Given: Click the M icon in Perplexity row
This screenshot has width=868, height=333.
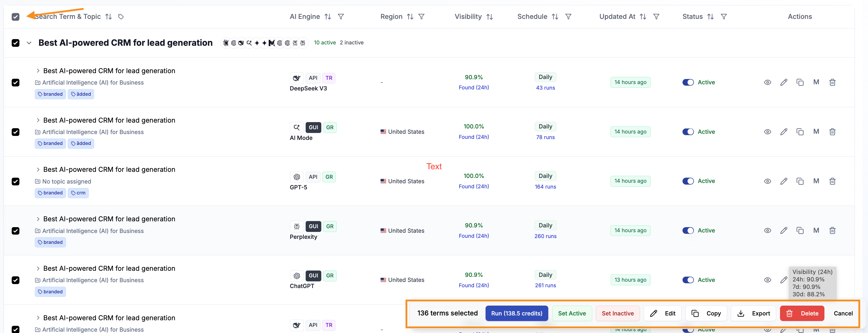Looking at the screenshot, I should (816, 230).
